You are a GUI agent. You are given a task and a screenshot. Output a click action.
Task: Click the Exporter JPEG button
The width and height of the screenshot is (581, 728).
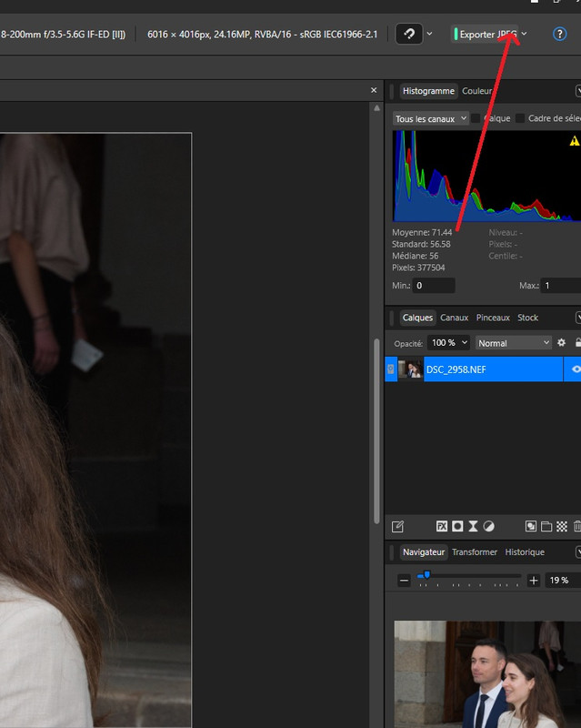[x=485, y=34]
